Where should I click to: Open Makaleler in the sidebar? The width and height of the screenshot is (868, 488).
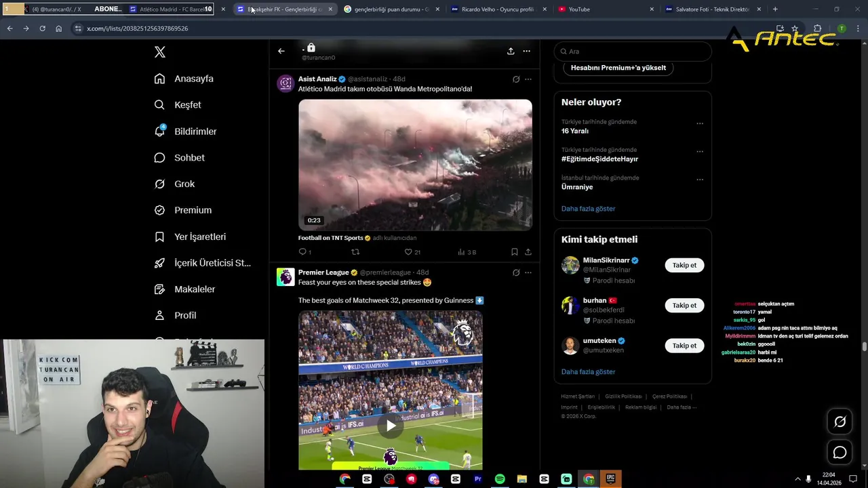click(x=184, y=289)
